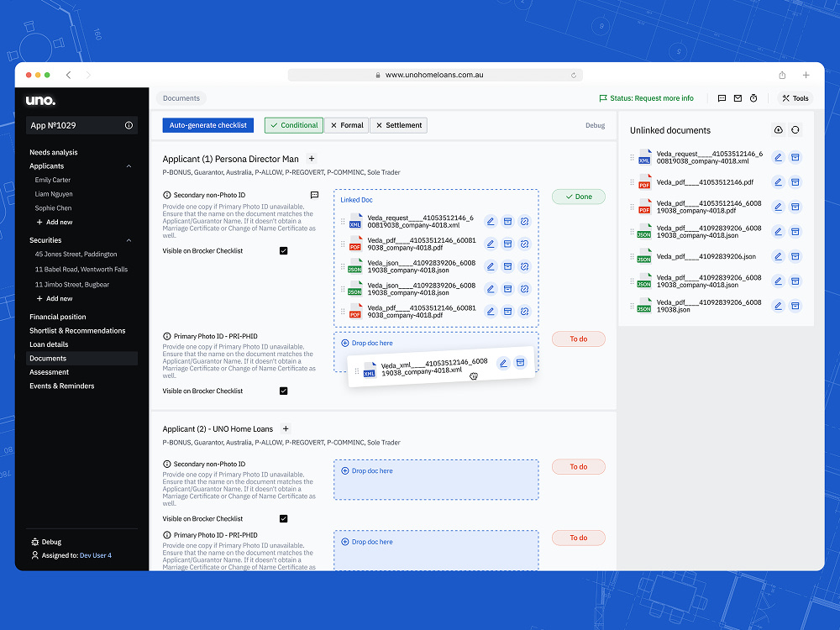The image size is (840, 630).
Task: Toggle the Formal filter
Action: (347, 125)
